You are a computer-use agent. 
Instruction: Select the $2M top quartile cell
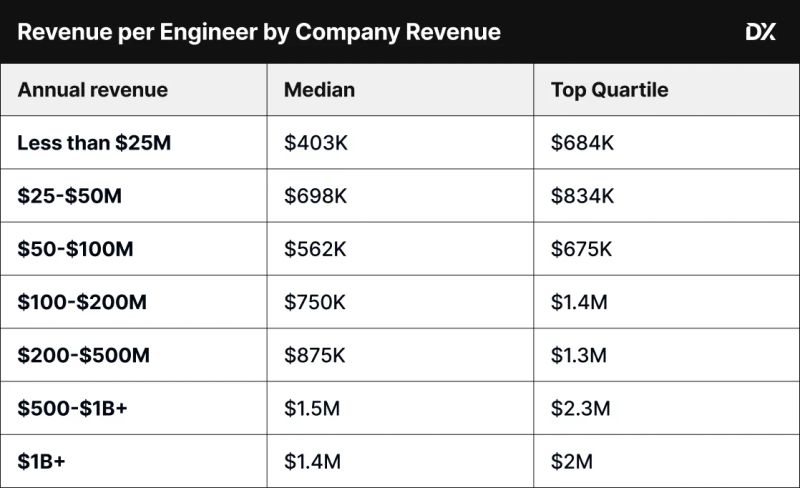(572, 461)
